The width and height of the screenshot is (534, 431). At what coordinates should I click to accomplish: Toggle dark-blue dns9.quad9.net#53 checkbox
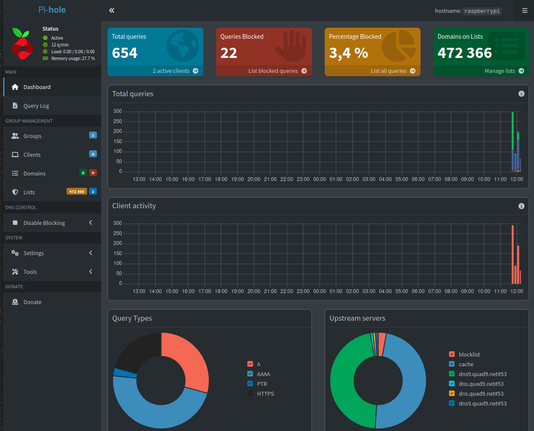pos(452,403)
